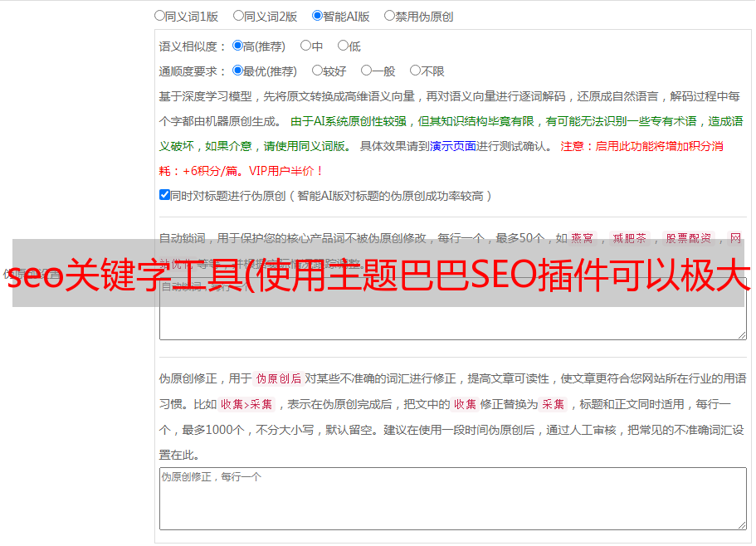Select the 同义词1版 radio option
Image resolution: width=756 pixels, height=546 pixels.
(x=159, y=16)
